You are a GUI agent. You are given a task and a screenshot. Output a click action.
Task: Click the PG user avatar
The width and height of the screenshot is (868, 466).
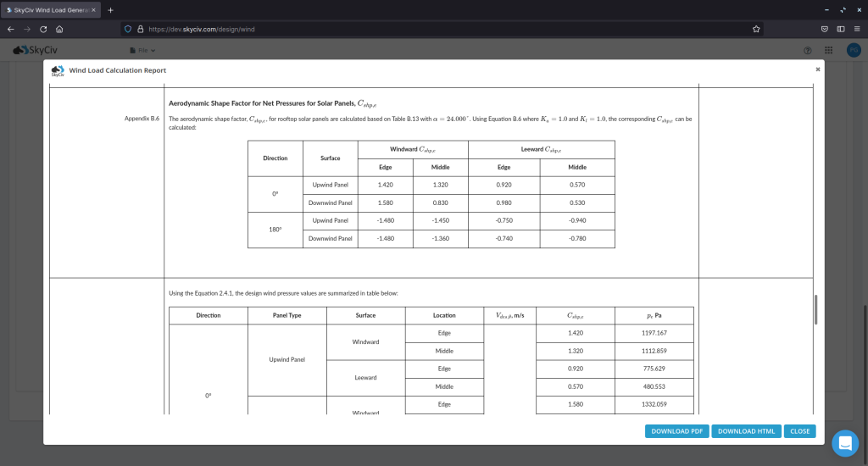coord(854,51)
